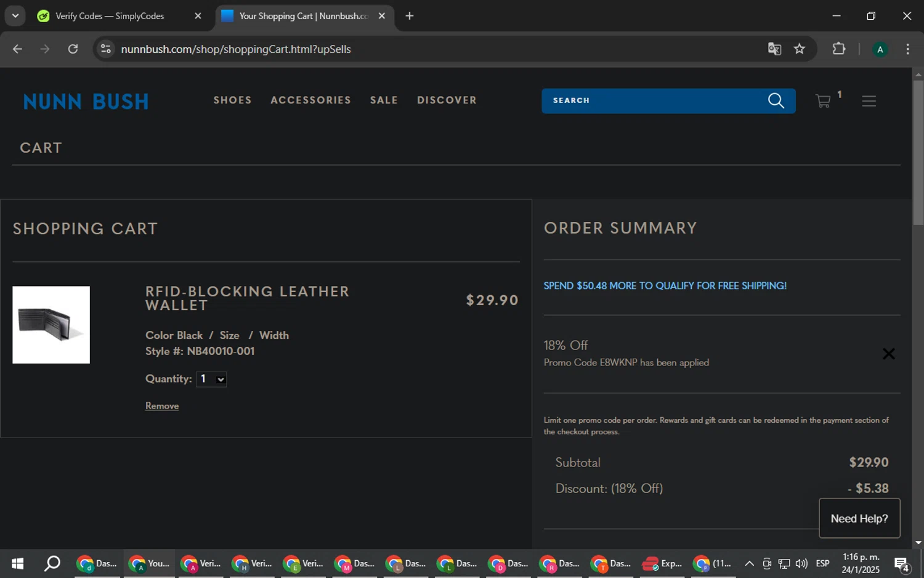924x578 pixels.
Task: Click the scrollbar down arrow
Action: pyautogui.click(x=918, y=543)
